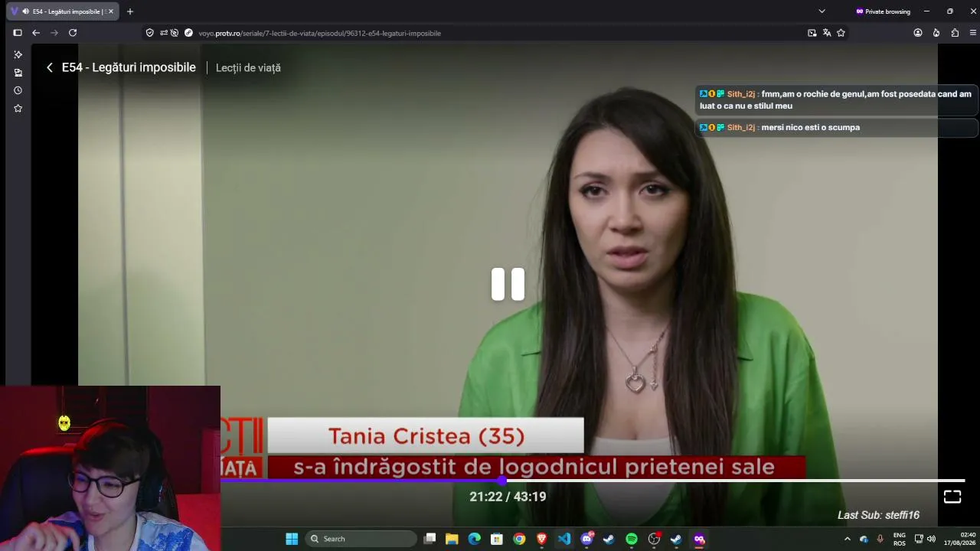Open the Bookmarks sidebar panel

pyautogui.click(x=18, y=109)
